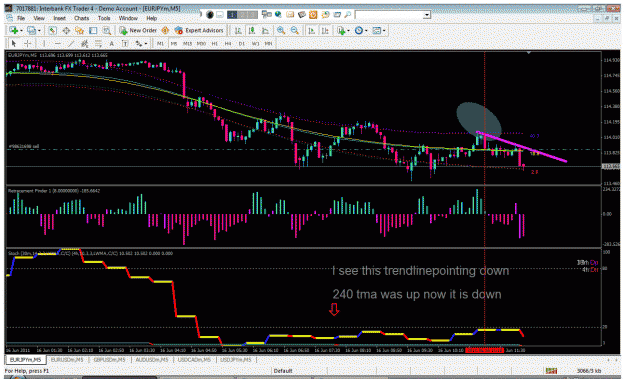Select the Trendline drawing tool
Screen dimensions: 625x379
tap(71, 43)
